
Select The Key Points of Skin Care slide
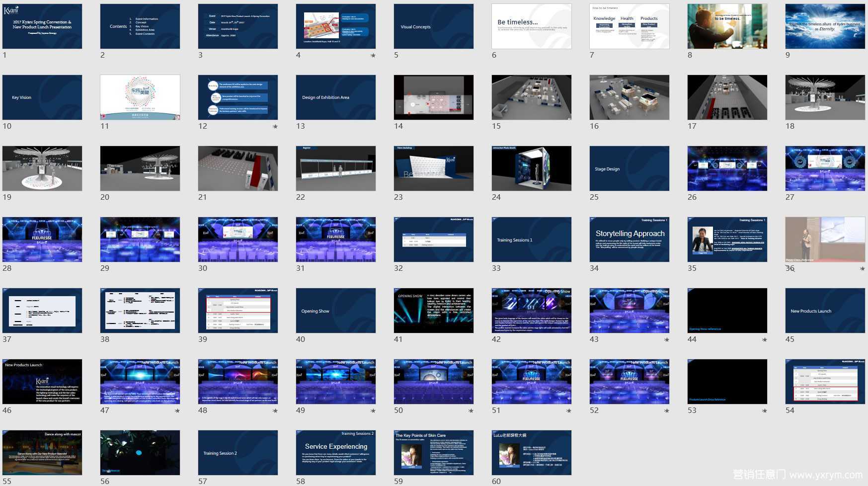coord(434,453)
